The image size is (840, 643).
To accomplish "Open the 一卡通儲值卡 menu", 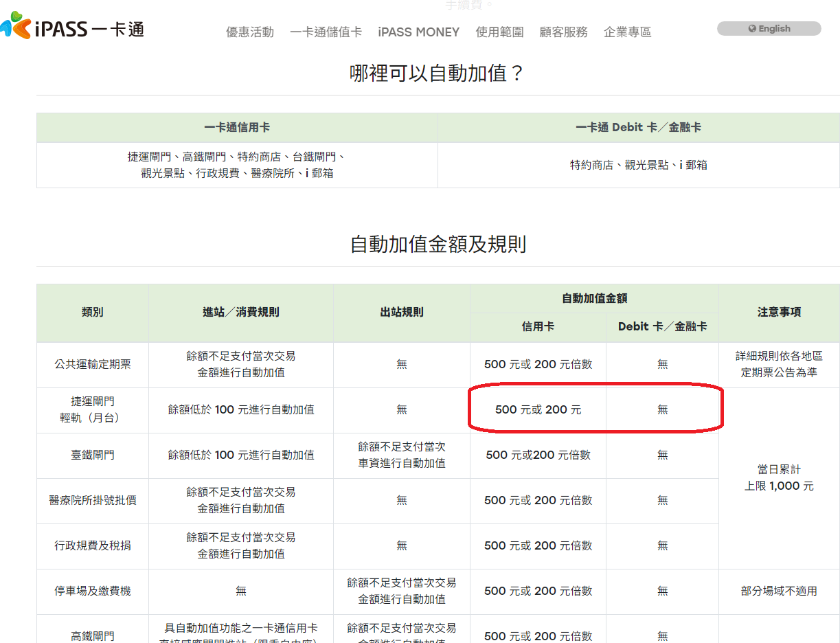I will click(x=326, y=32).
